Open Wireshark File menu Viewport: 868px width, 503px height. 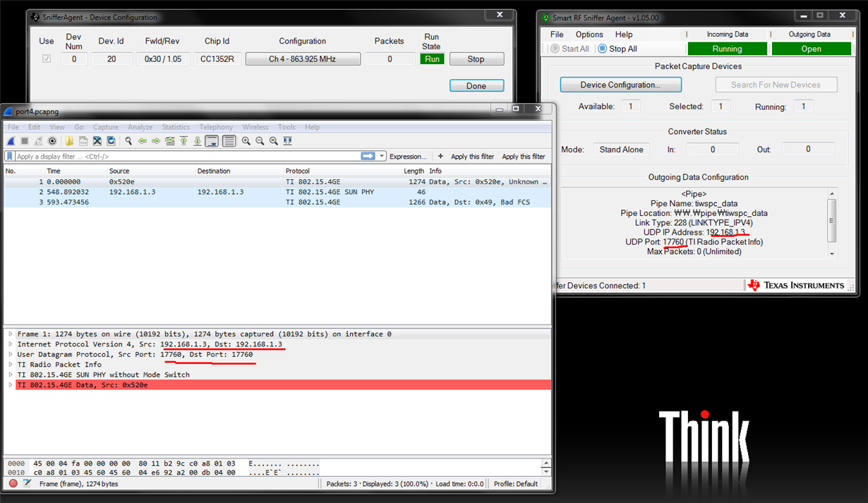13,127
